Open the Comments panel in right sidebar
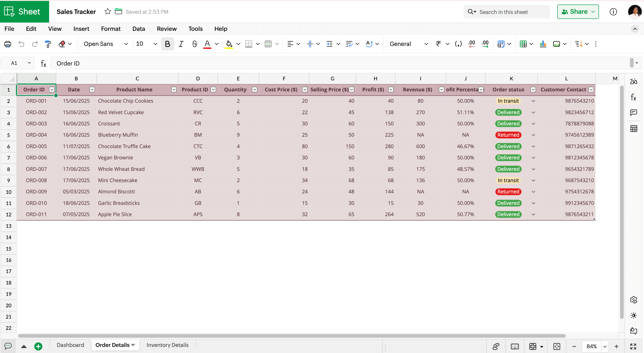Viewport: 644px width, 353px height. [633, 113]
